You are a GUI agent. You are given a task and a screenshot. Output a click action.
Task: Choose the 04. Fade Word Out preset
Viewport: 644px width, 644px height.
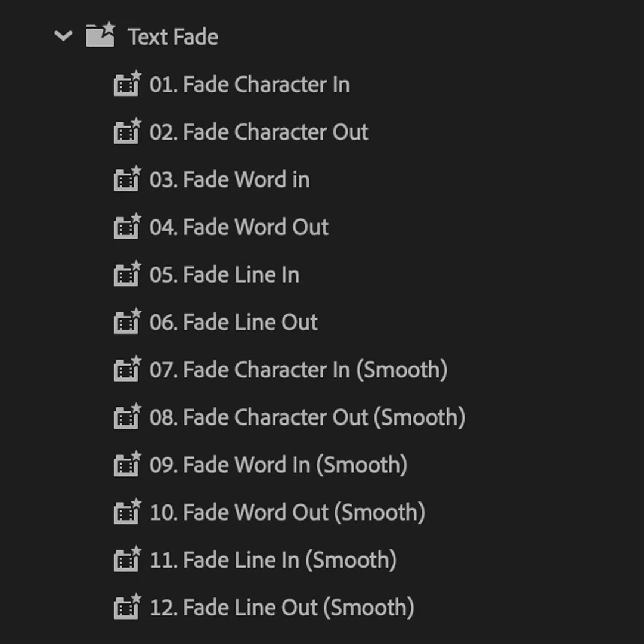click(x=239, y=227)
